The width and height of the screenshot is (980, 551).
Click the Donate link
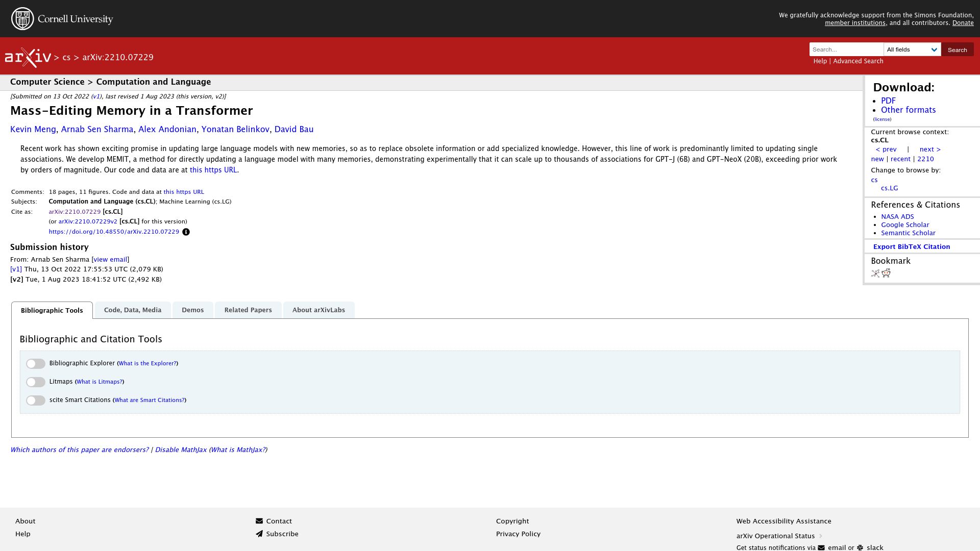pos(963,23)
